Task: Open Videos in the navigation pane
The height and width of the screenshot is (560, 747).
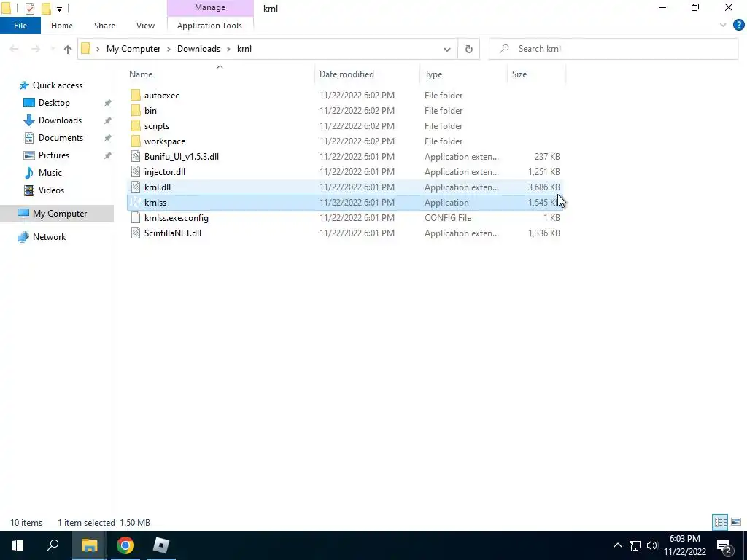Action: pos(51,190)
